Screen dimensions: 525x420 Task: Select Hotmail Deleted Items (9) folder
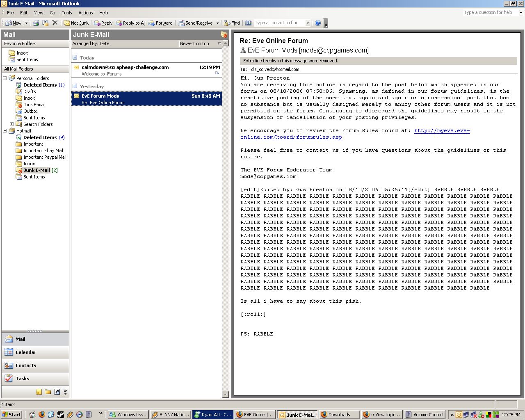pos(43,137)
